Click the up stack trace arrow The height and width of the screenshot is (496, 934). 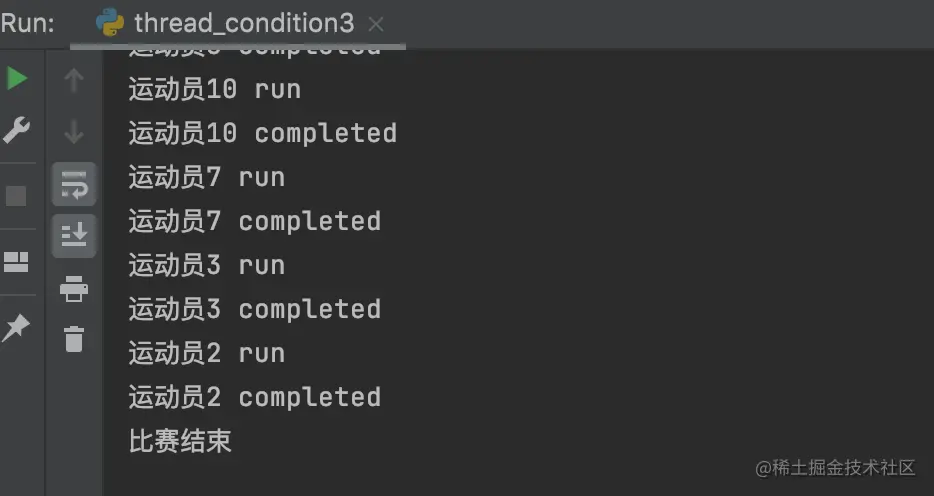coord(74,80)
